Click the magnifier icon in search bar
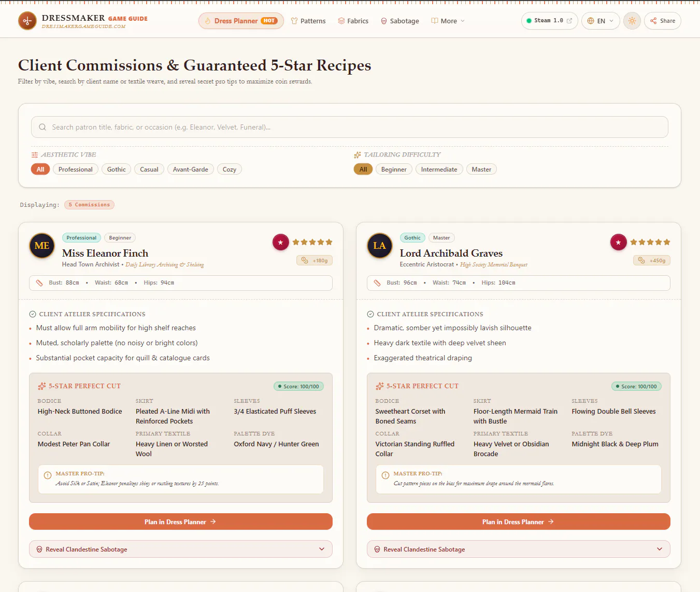 [42, 127]
